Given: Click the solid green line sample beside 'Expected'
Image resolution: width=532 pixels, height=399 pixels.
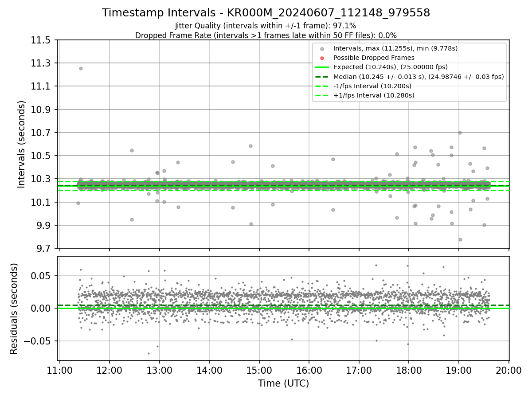Looking at the screenshot, I should [322, 67].
